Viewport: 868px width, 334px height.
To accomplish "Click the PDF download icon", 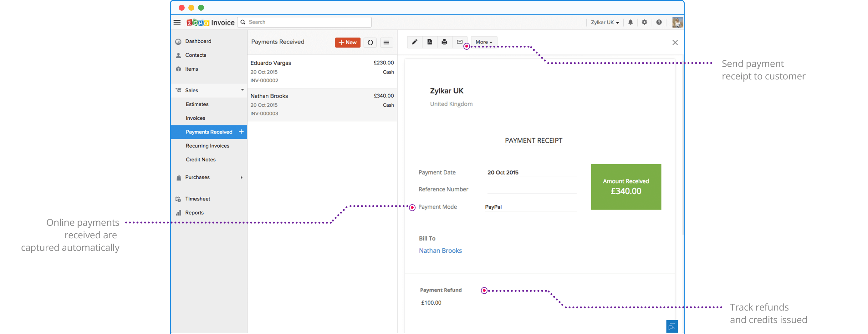I will coord(430,42).
